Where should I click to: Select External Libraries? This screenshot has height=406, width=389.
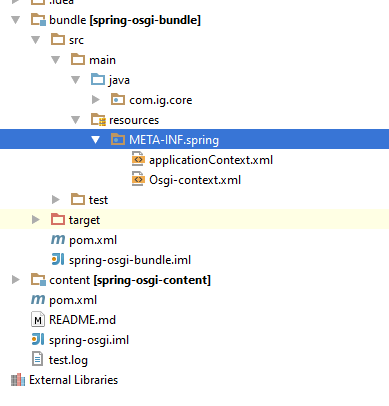tap(74, 380)
